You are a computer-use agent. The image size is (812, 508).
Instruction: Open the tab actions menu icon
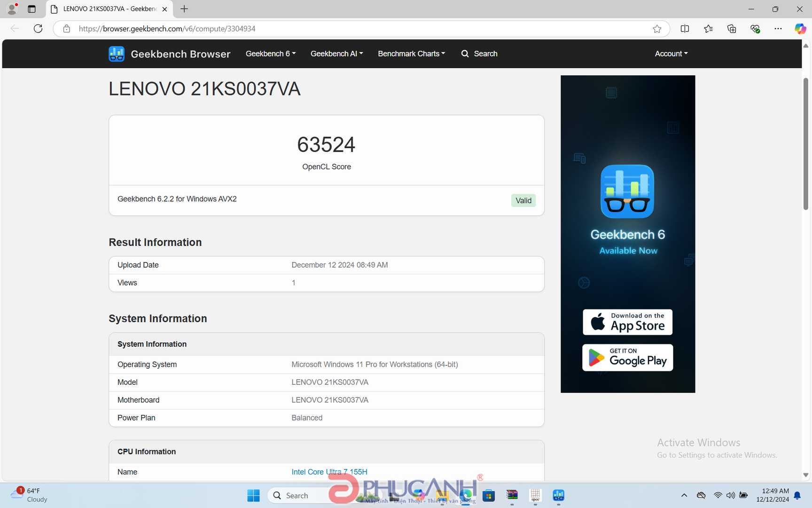(x=31, y=9)
